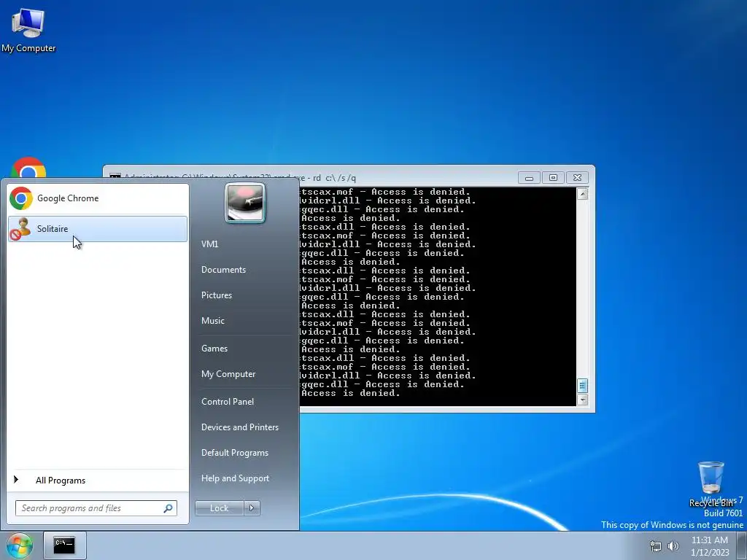Click the Windows Start orb
Screen dimensions: 747x560
(x=19, y=545)
